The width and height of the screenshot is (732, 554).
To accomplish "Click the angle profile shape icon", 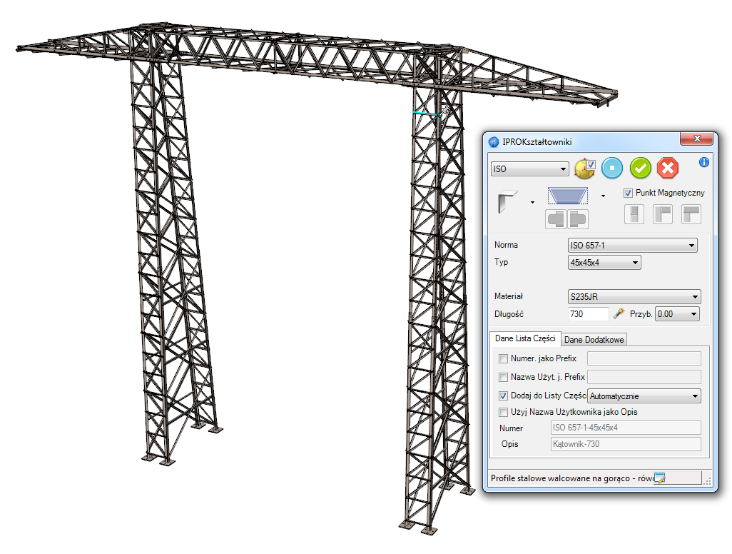I will pyautogui.click(x=508, y=201).
